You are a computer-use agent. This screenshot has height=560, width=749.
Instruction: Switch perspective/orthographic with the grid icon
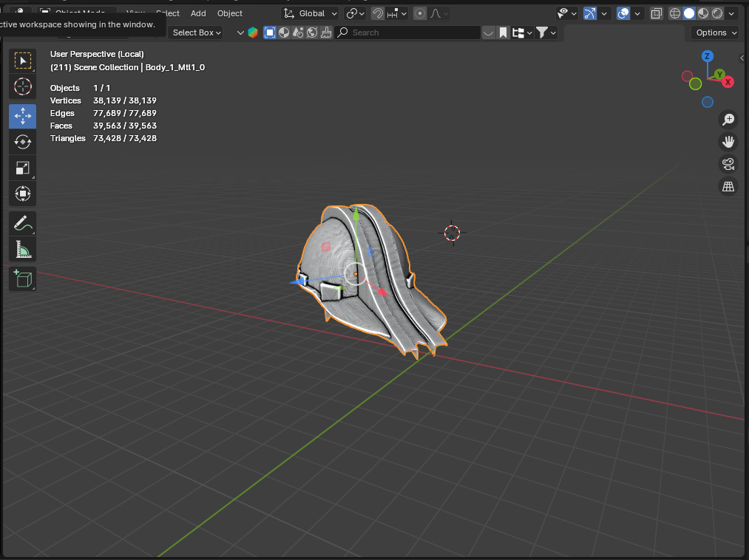click(728, 187)
